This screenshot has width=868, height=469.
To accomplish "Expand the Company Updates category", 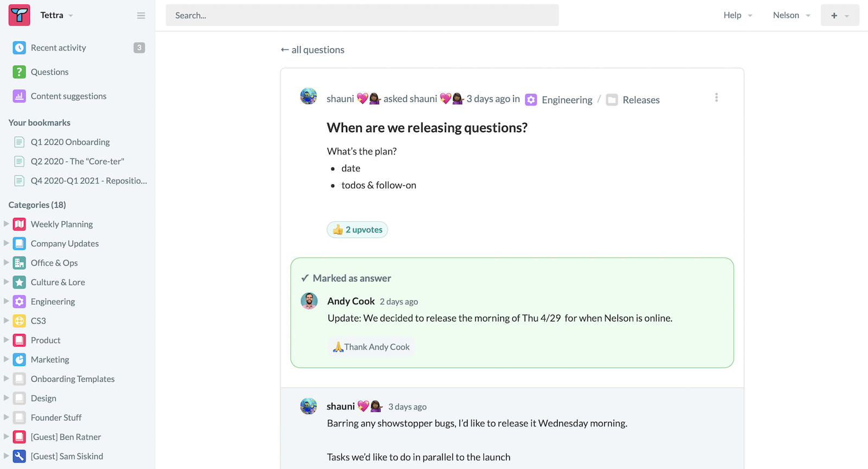I will click(6, 243).
